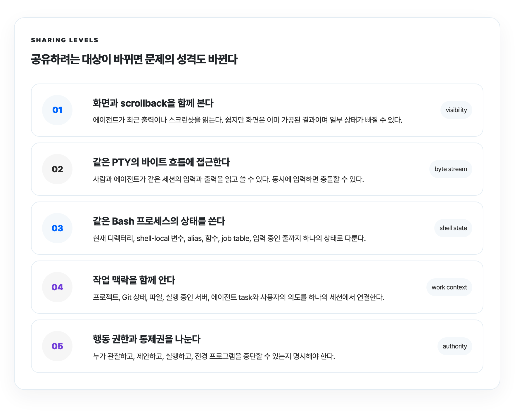Click the authority tag pill

click(x=455, y=346)
